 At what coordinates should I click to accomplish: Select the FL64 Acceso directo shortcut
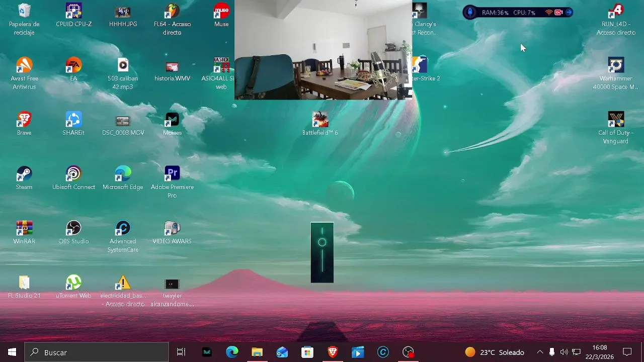pos(172,19)
